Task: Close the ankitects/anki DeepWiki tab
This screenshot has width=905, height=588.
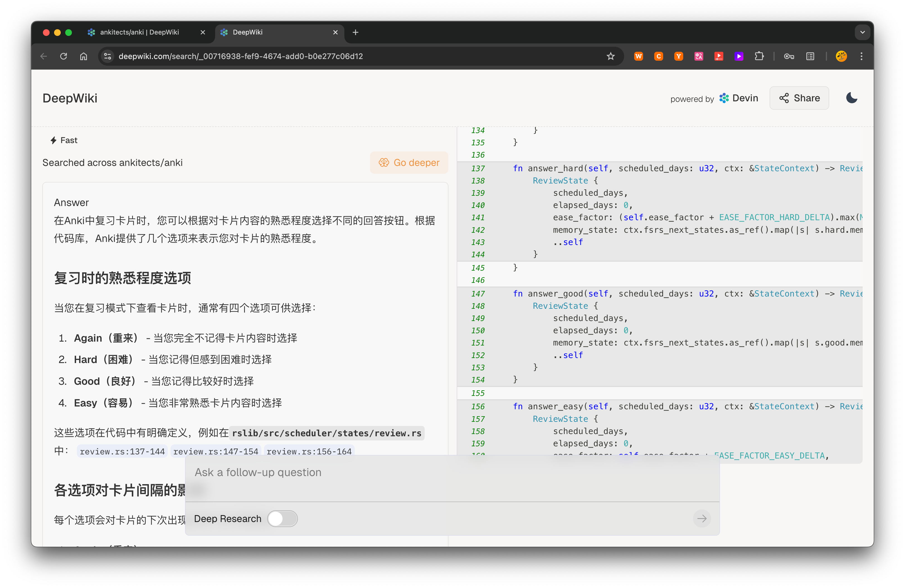Action: tap(203, 32)
